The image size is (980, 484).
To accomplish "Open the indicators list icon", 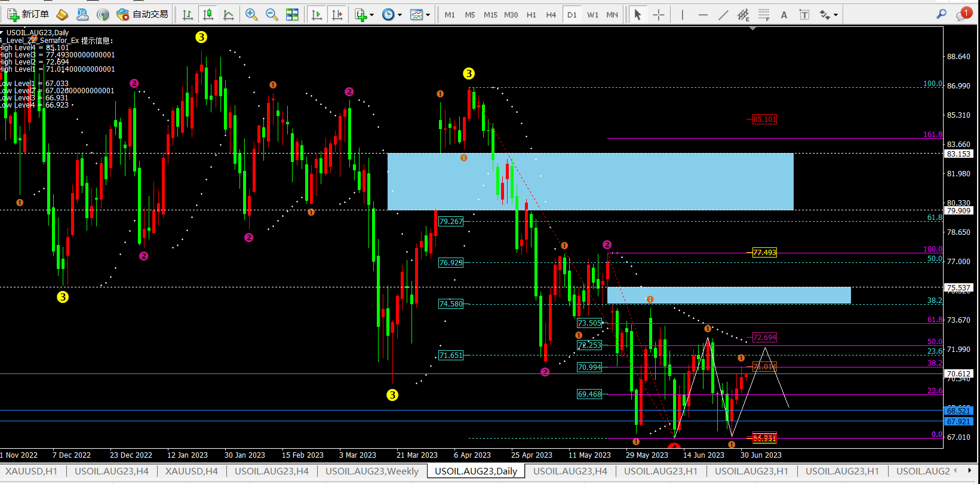I will click(x=360, y=14).
